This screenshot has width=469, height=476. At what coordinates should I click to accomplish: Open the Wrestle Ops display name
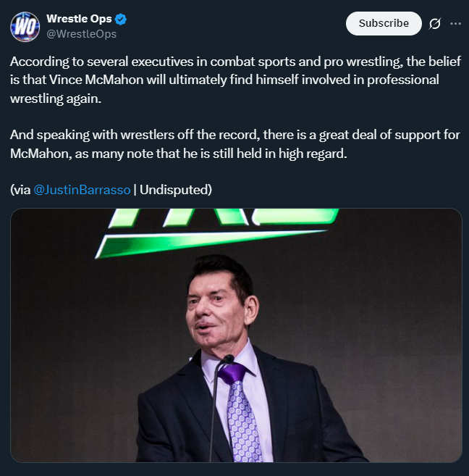[79, 19]
